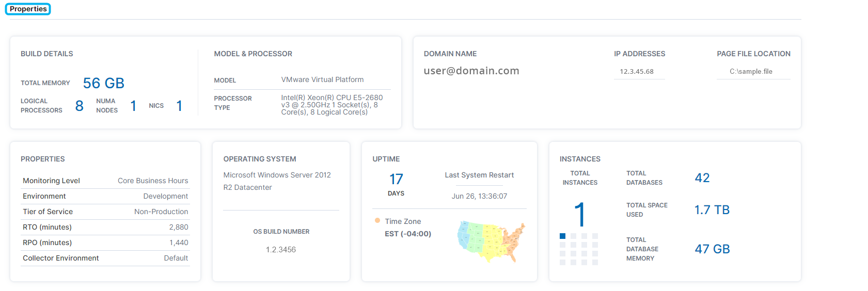Select the blue square in instances grid
The height and width of the screenshot is (291, 868).
pyautogui.click(x=562, y=236)
